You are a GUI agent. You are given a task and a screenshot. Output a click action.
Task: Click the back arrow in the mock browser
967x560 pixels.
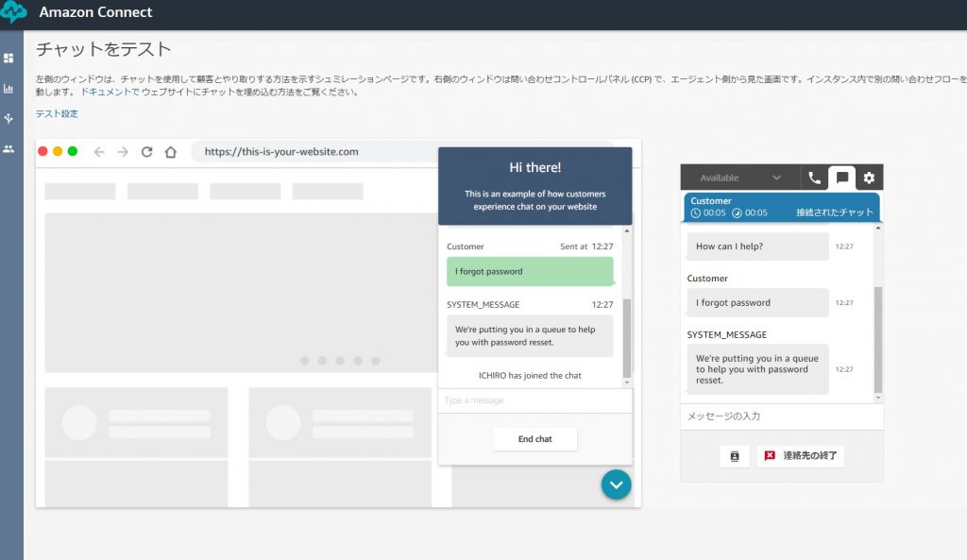pos(99,151)
